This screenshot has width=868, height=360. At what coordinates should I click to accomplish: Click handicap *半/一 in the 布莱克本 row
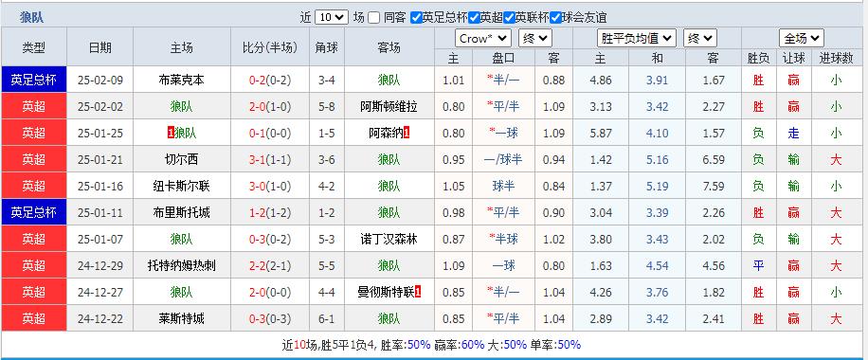coord(503,80)
